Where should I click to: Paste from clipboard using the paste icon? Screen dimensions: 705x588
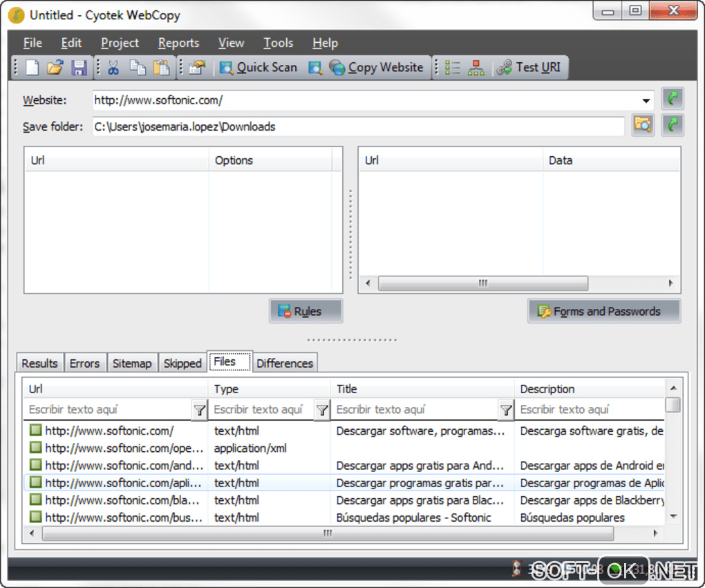click(161, 68)
